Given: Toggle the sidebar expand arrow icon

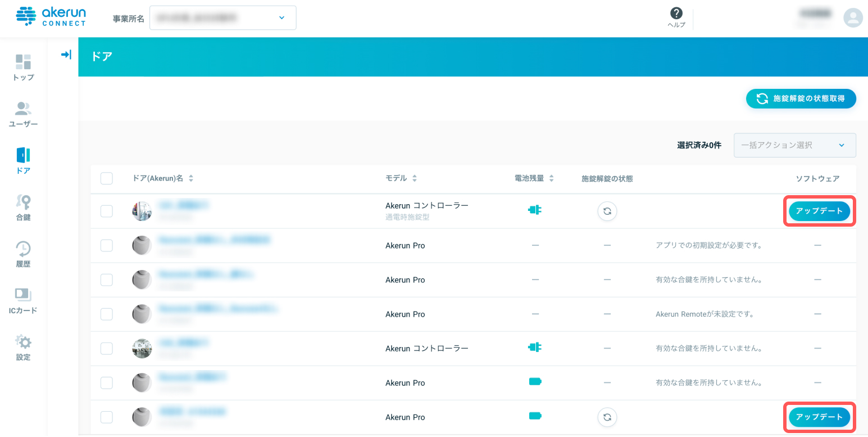Looking at the screenshot, I should (x=66, y=55).
